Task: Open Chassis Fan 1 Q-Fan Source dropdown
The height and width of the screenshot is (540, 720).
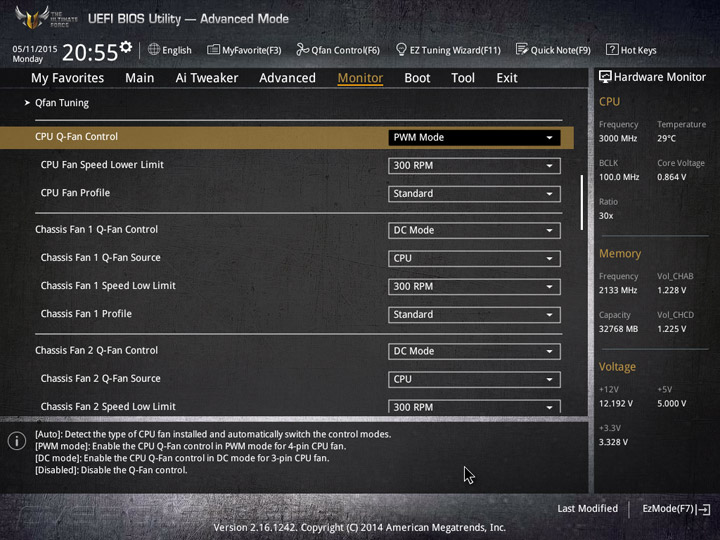Action: [474, 259]
